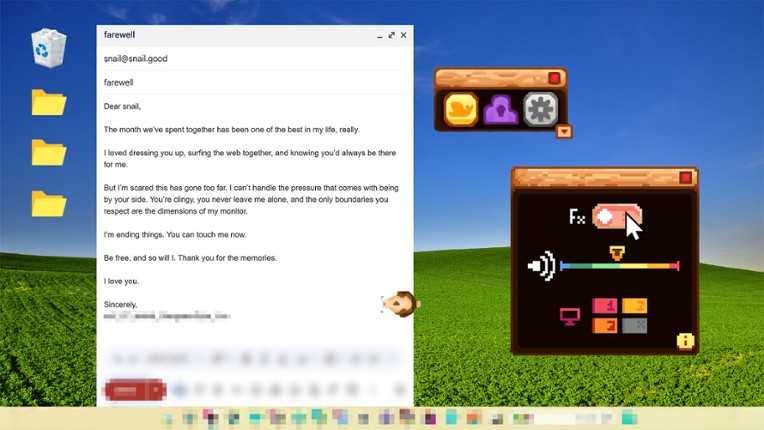Close the snail settings panel
This screenshot has width=764, height=430.
pos(685,177)
